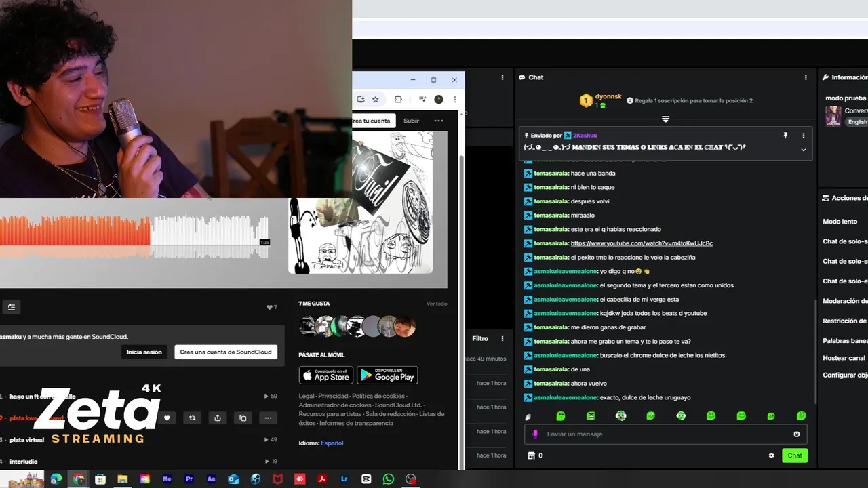Click Ver todo next to likes

437,304
